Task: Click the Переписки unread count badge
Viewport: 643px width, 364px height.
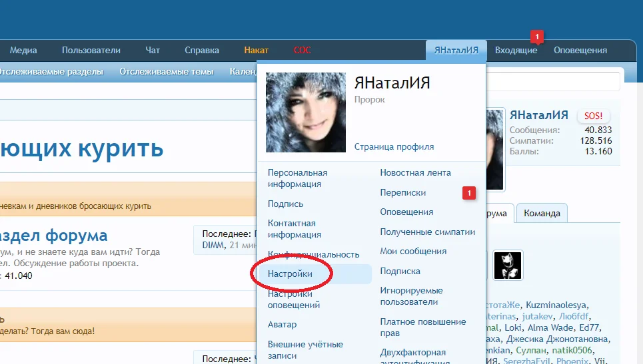Action: [469, 193]
